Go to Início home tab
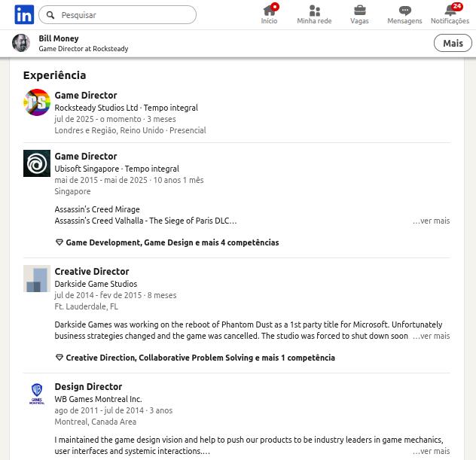Viewport: 476px width, 460px height. [270, 14]
